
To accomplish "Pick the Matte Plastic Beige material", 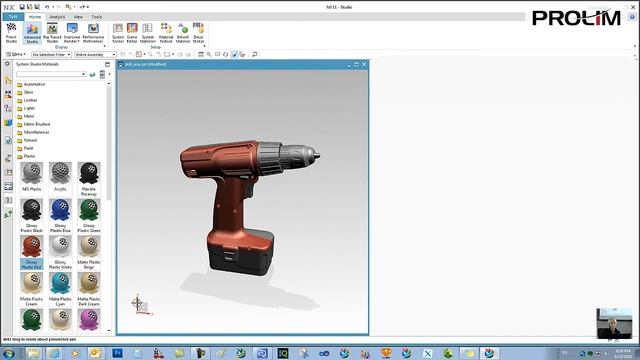I will pyautogui.click(x=89, y=252).
